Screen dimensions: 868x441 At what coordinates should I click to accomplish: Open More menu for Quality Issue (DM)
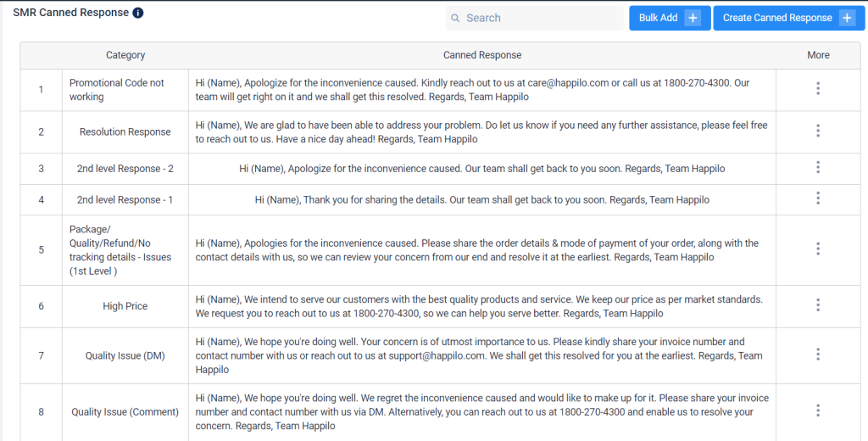(x=818, y=354)
